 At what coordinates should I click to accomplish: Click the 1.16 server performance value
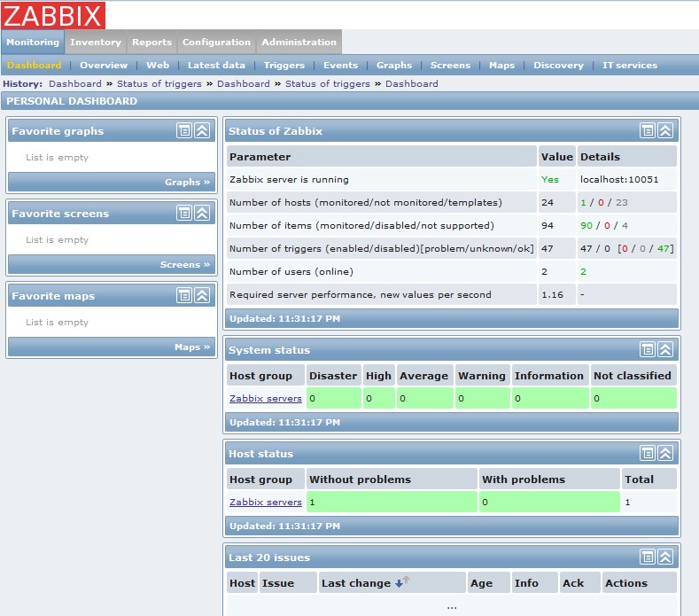[x=552, y=294]
